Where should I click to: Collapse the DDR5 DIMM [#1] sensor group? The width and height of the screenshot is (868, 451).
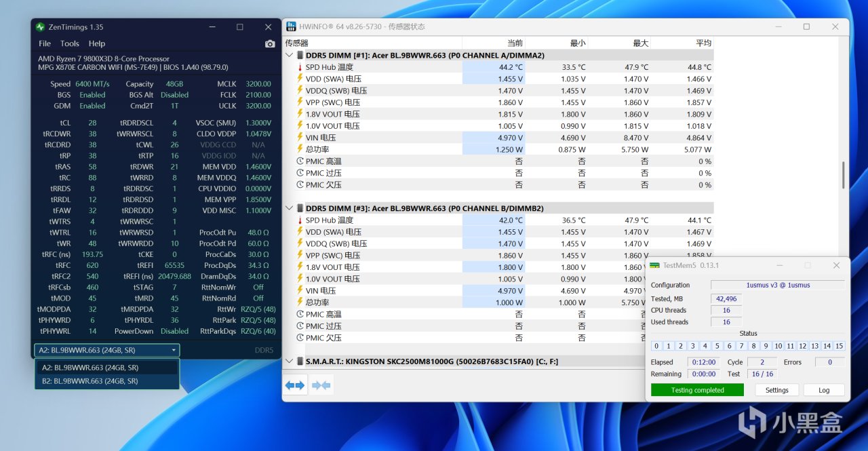coord(290,55)
